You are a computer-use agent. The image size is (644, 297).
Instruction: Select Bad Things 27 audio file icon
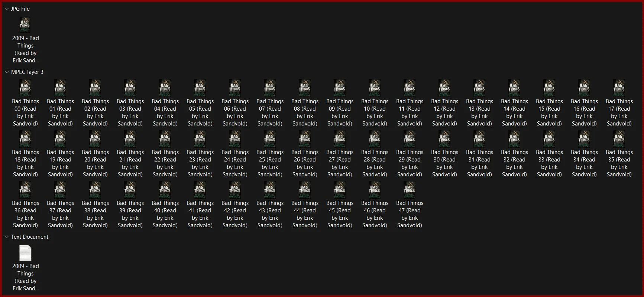coord(340,139)
